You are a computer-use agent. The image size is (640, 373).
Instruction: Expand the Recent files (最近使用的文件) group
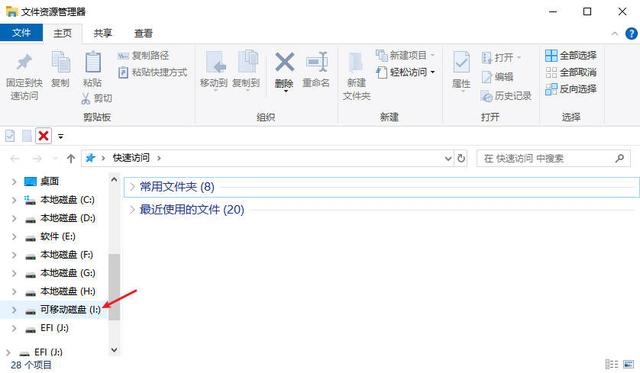pyautogui.click(x=132, y=210)
